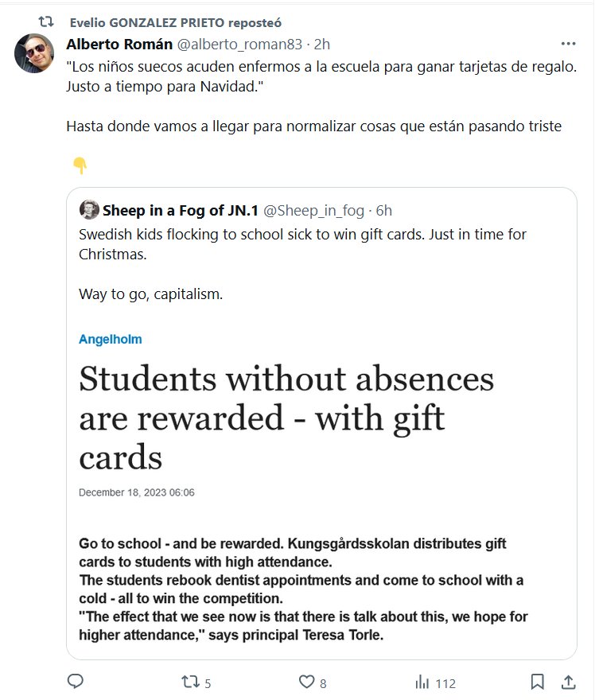Click the reply speech bubble icon
The image size is (595, 700).
pos(76,682)
